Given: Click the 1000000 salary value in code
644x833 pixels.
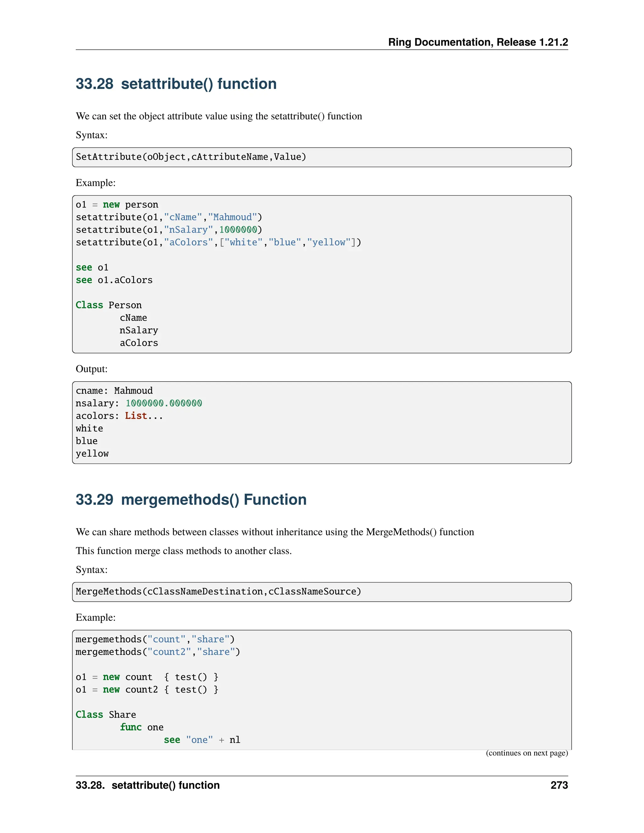Looking at the screenshot, I should click(238, 230).
